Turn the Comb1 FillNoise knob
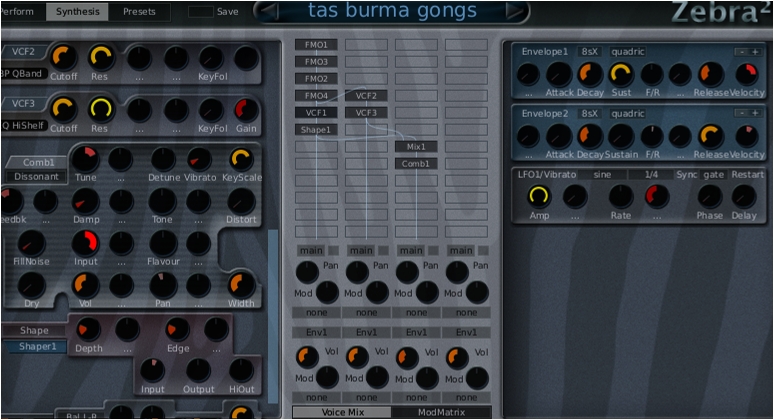774x420 pixels. point(31,243)
